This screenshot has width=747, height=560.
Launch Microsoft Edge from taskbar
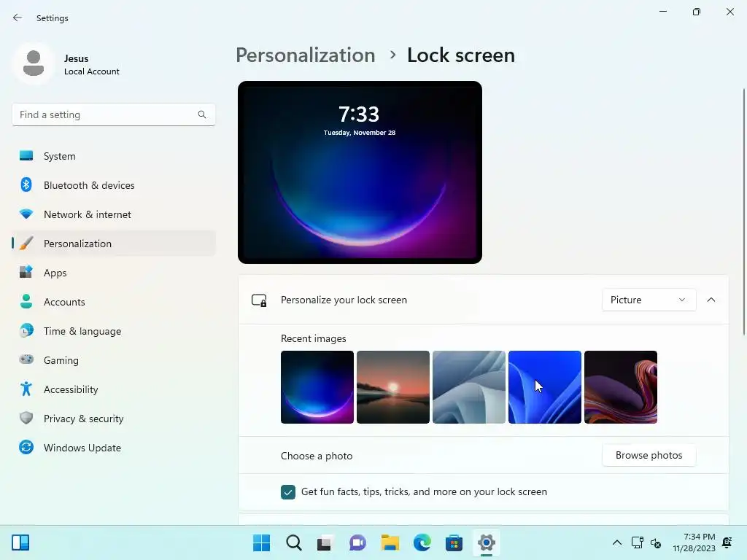422,542
